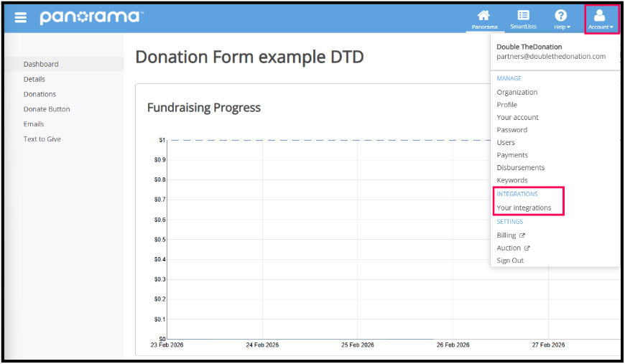Click the Help question mark icon

561,16
